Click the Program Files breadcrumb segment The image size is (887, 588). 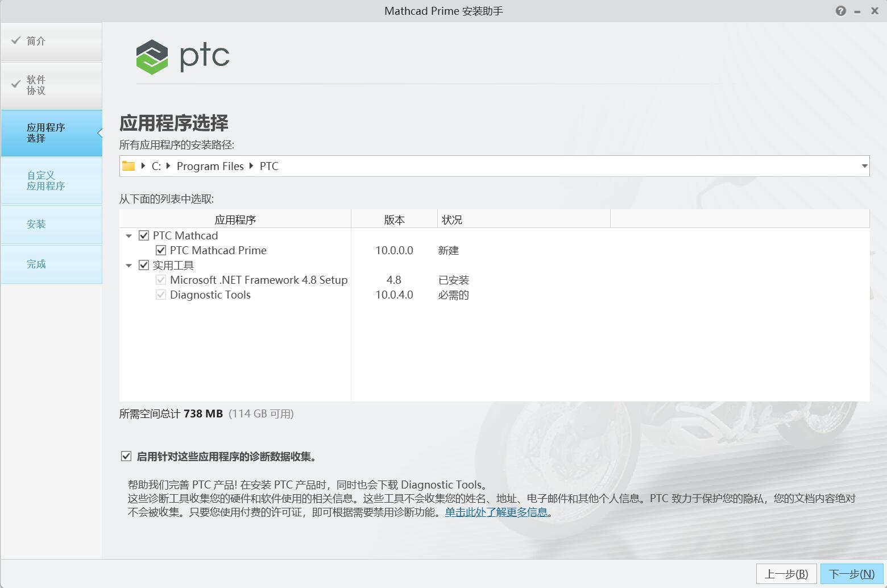point(210,165)
